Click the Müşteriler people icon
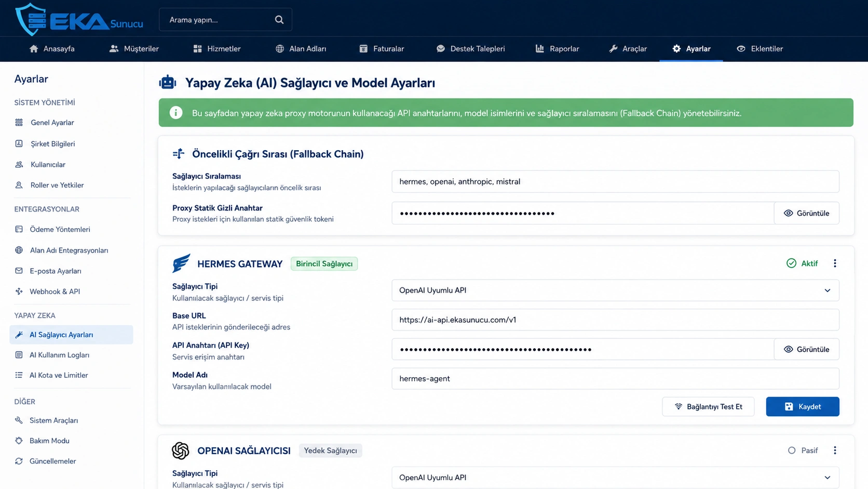Viewport: 868px width, 489px height. coord(114,49)
